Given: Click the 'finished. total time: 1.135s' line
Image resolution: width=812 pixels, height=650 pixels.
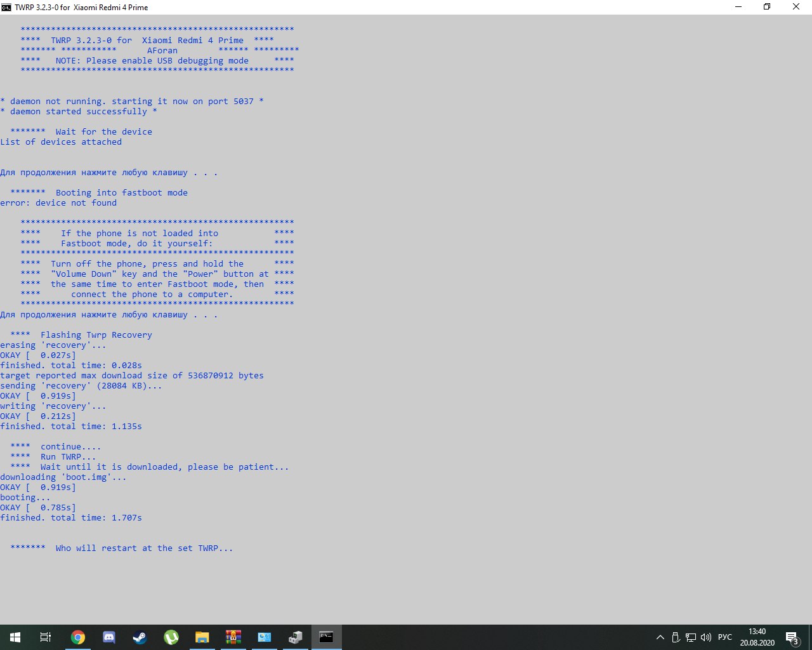Looking at the screenshot, I should [71, 427].
